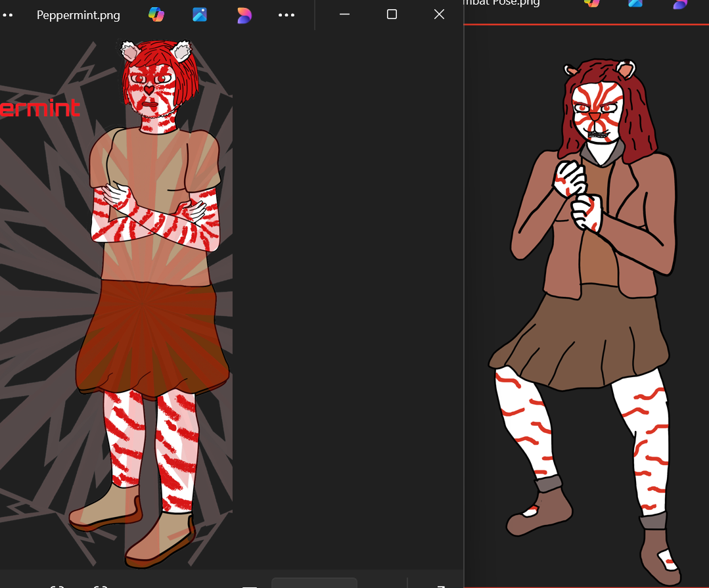Maximize the Peppermint.png photo window
Image resolution: width=709 pixels, height=588 pixels.
(392, 14)
